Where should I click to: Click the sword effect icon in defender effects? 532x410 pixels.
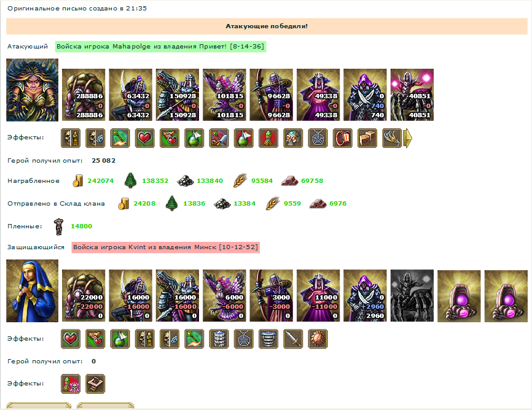(293, 339)
